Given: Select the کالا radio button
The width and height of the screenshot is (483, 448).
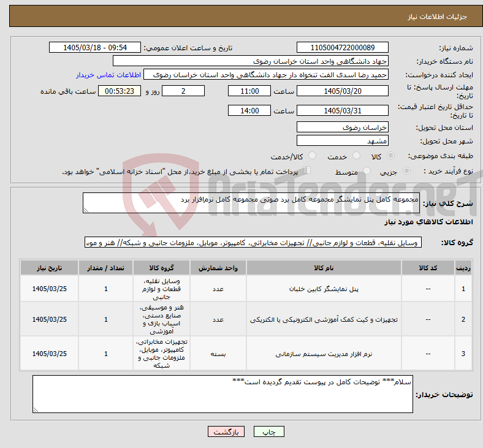Looking at the screenshot, I should coord(390,156).
